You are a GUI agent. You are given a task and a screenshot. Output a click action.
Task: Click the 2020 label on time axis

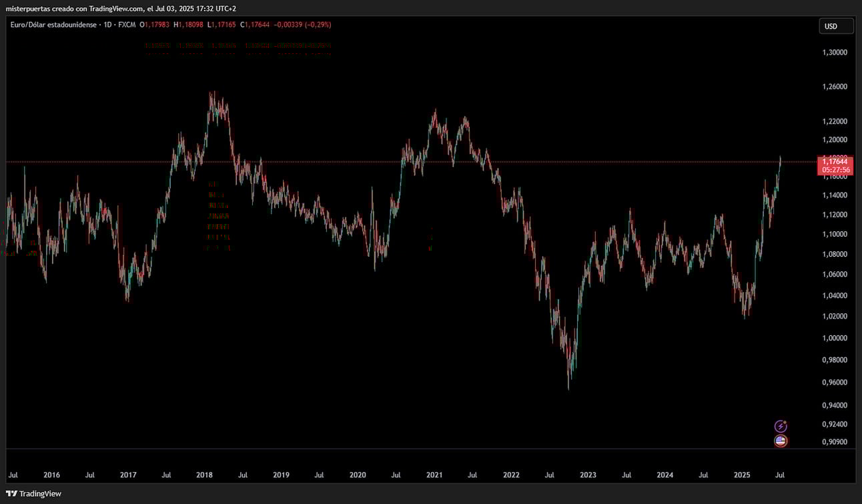[x=358, y=475]
